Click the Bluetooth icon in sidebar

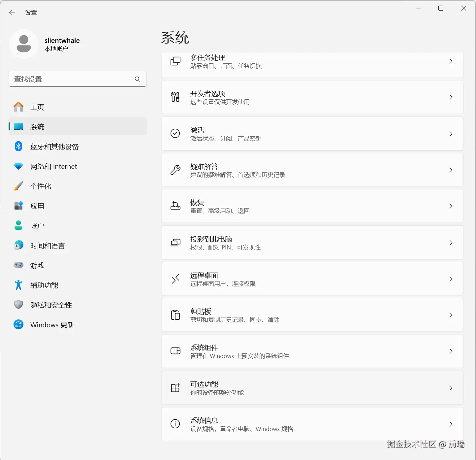tap(18, 146)
